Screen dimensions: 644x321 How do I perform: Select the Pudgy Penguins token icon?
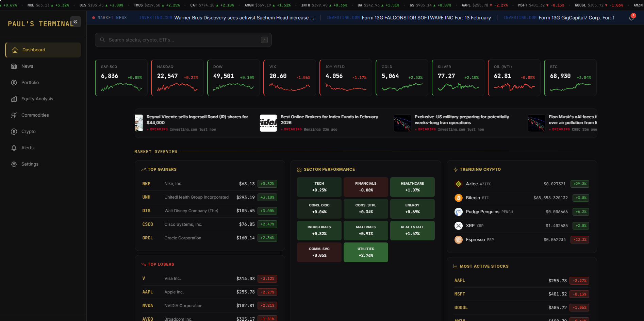click(458, 212)
